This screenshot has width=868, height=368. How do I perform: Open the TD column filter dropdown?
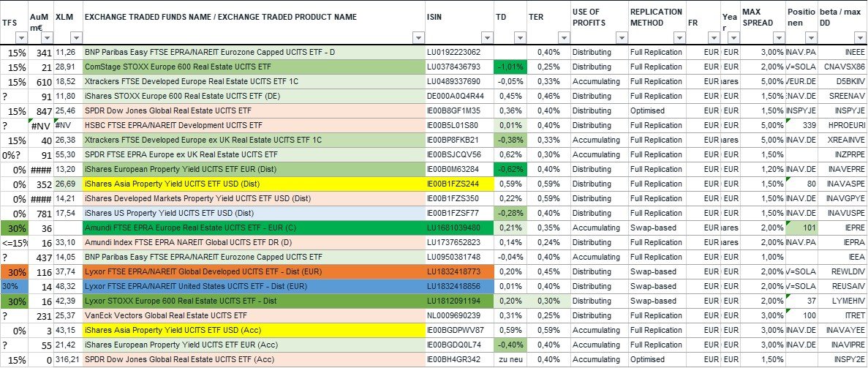pyautogui.click(x=518, y=37)
